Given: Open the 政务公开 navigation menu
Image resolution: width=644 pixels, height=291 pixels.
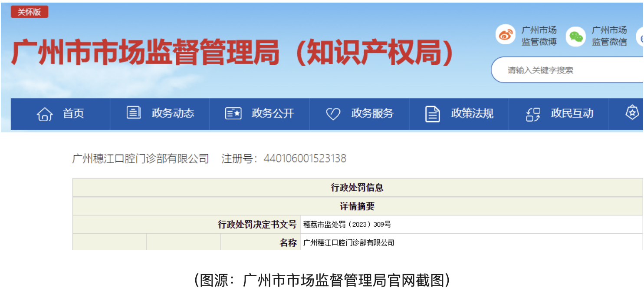Looking at the screenshot, I should coord(272,114).
